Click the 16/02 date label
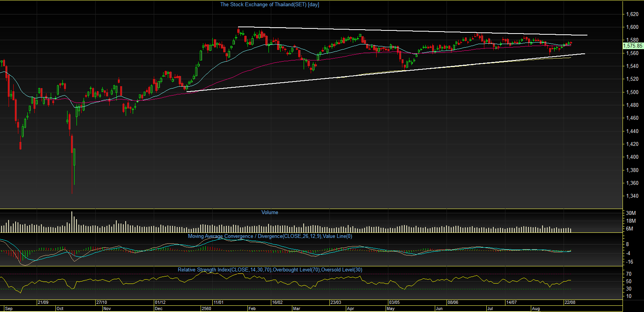Image resolution: width=644 pixels, height=312 pixels. coord(277,303)
